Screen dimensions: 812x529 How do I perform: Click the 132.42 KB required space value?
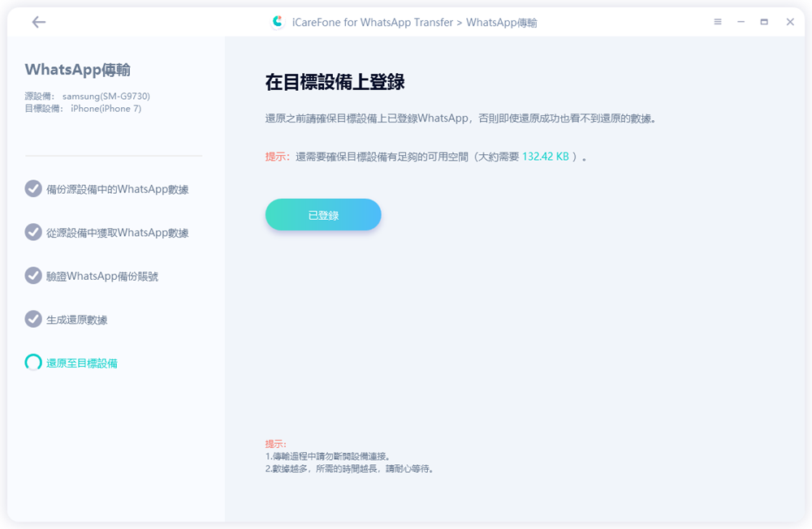(545, 157)
